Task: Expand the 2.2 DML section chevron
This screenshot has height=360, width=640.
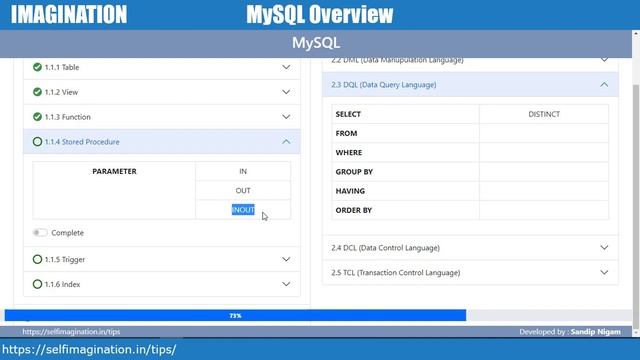Action: 604,60
